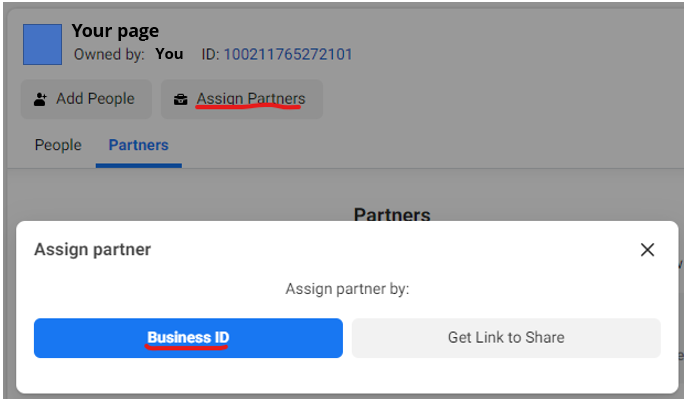Screen dimensions: 687x402
Task: Click the blue page avatar square
Action: 43,44
